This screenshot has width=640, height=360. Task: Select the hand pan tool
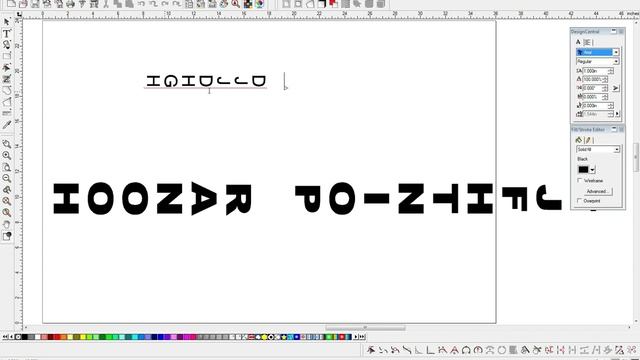7,224
